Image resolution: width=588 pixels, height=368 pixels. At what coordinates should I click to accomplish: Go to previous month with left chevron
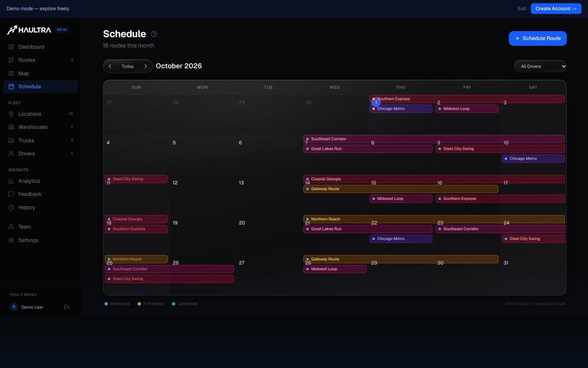110,66
